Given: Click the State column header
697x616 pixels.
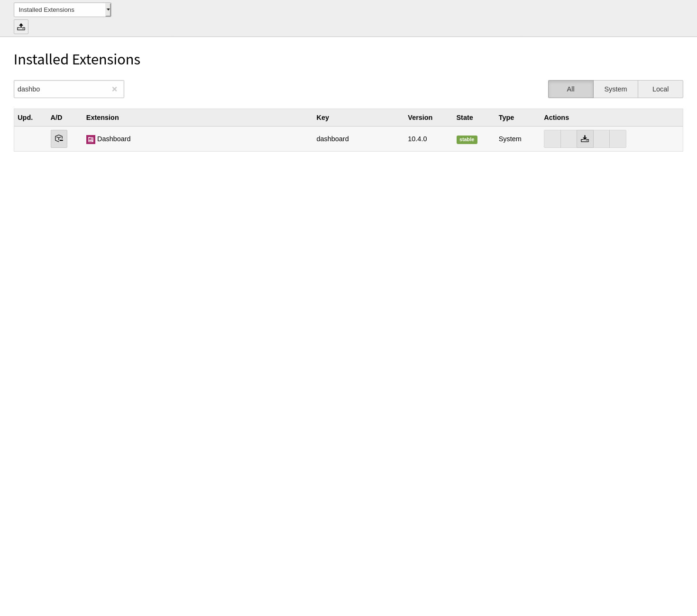Looking at the screenshot, I should (x=464, y=118).
